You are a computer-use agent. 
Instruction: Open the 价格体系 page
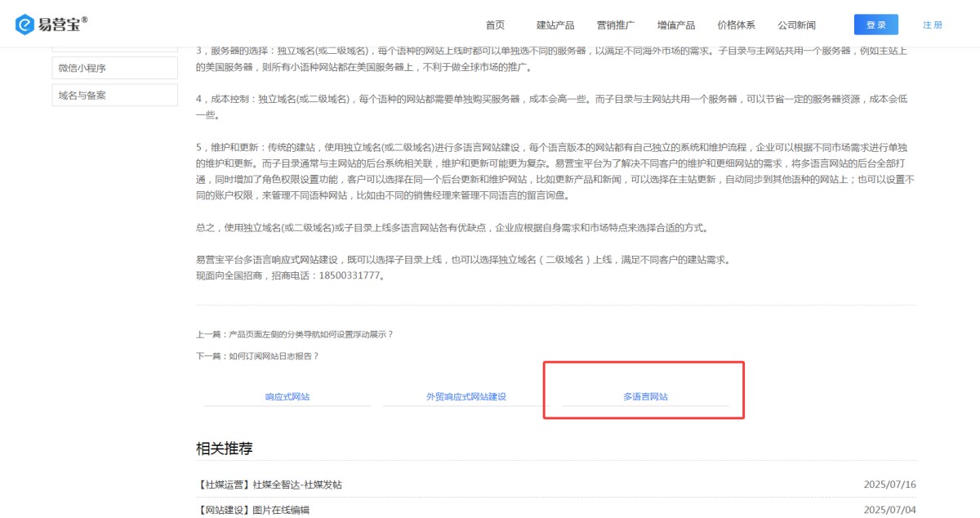pos(736,25)
